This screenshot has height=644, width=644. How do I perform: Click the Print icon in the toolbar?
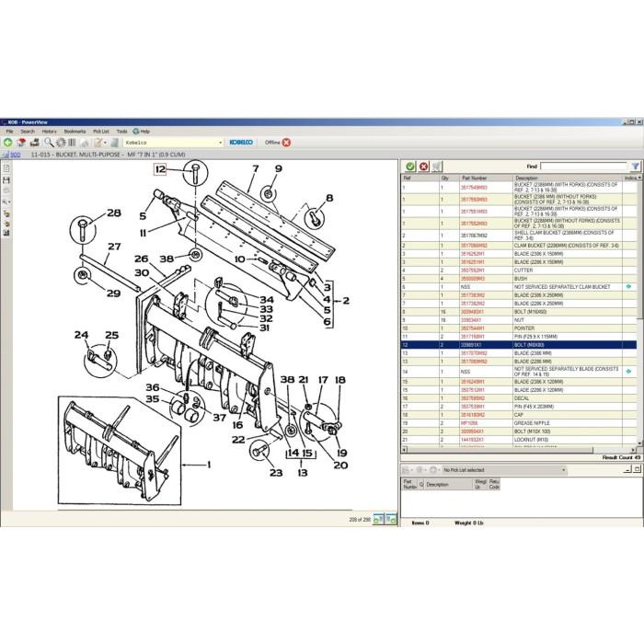point(35,143)
